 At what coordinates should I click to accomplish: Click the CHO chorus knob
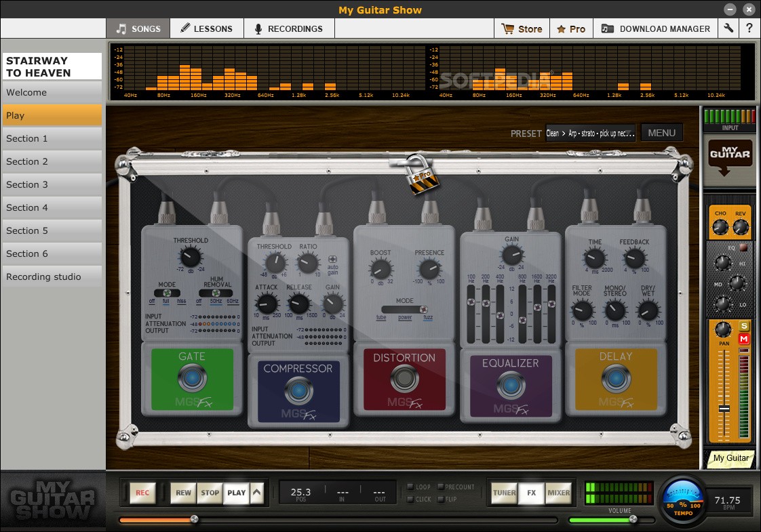[720, 226]
